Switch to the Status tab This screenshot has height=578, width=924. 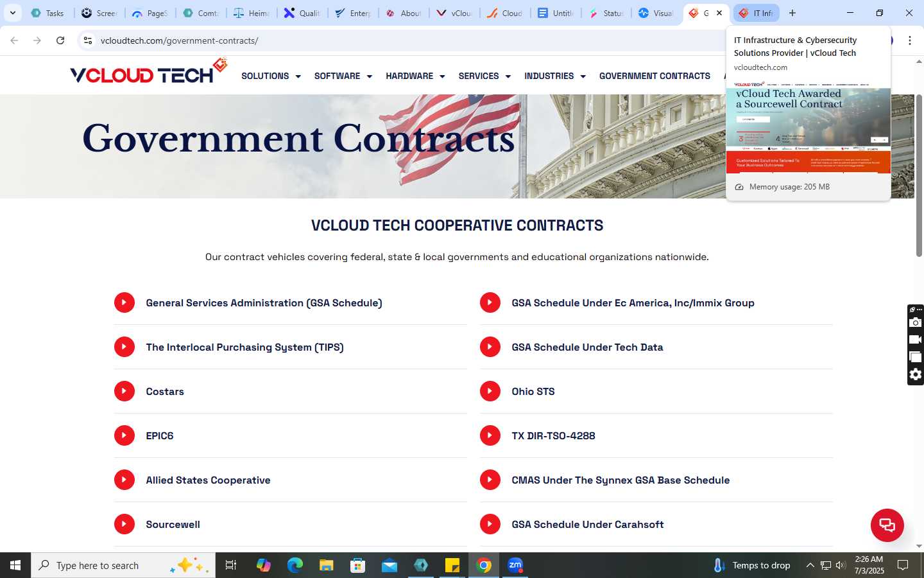click(x=606, y=13)
